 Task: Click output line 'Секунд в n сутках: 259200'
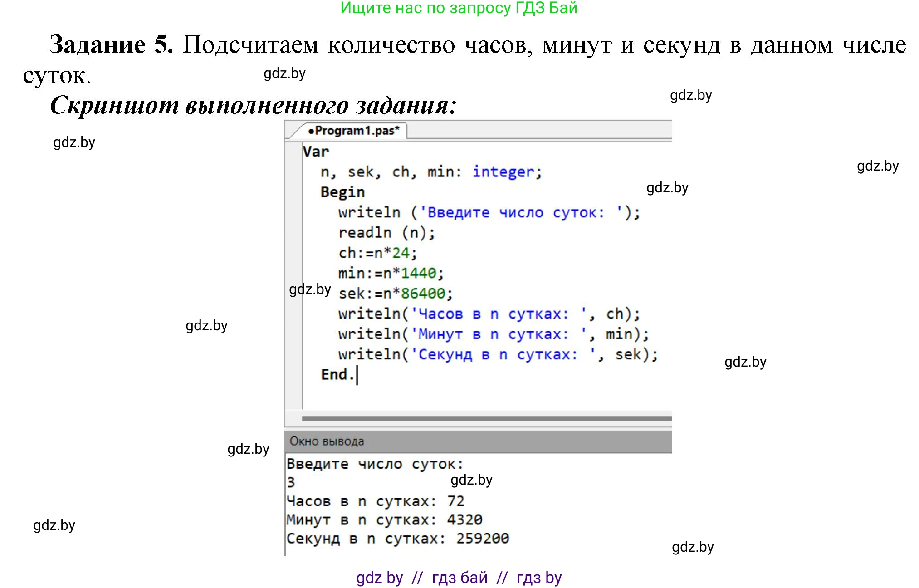(397, 538)
